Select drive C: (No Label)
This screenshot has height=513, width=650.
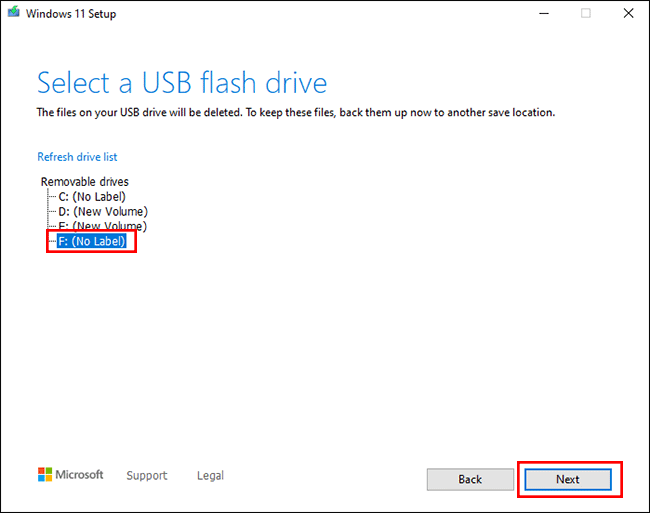click(x=91, y=197)
